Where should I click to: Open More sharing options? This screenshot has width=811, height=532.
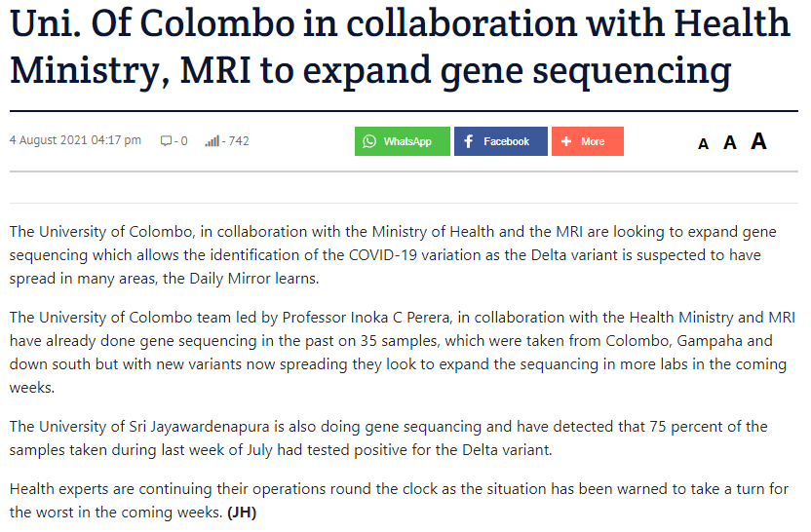pyautogui.click(x=587, y=141)
